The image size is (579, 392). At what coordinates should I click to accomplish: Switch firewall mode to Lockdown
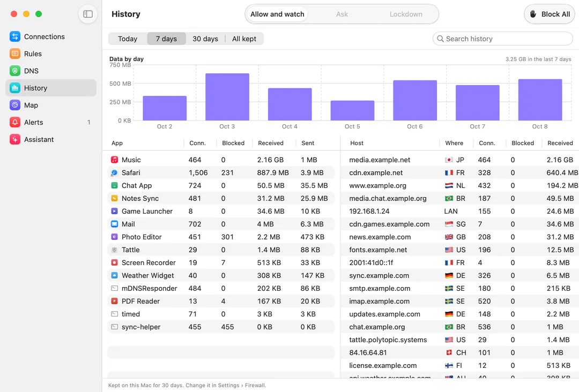[x=406, y=14]
